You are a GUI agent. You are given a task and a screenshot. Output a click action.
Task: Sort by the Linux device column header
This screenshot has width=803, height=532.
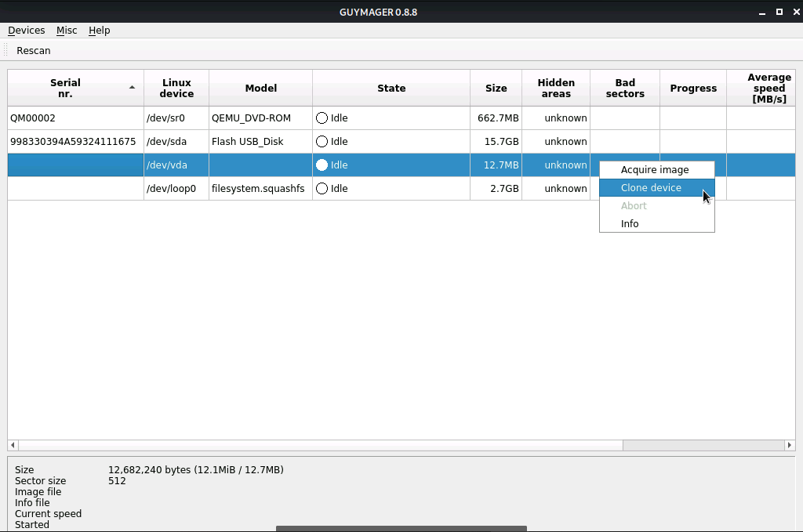pos(176,89)
